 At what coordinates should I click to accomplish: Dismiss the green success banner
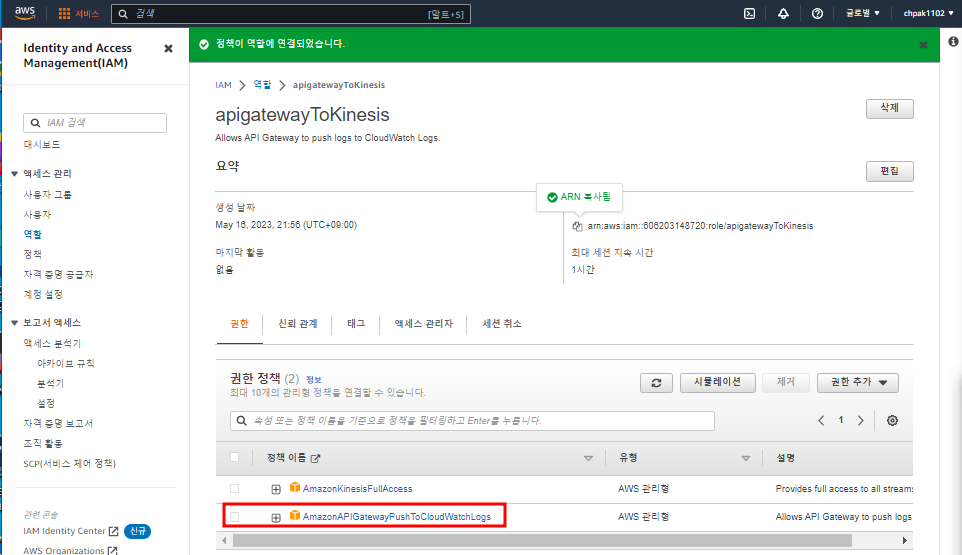click(x=923, y=45)
